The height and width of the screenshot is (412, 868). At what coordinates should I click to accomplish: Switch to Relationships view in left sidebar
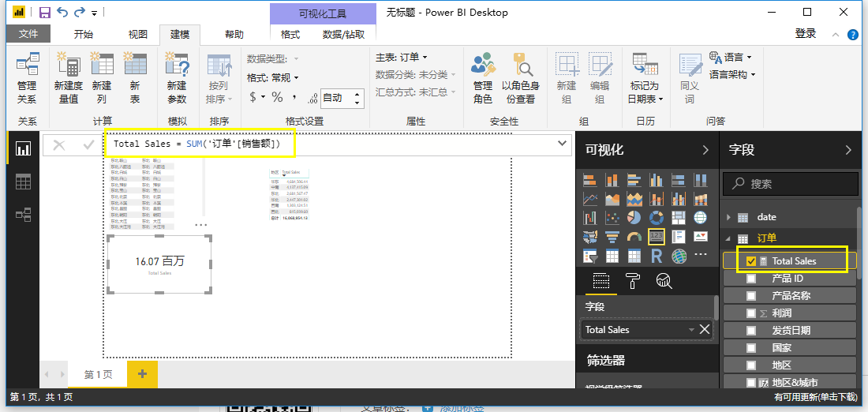(23, 215)
